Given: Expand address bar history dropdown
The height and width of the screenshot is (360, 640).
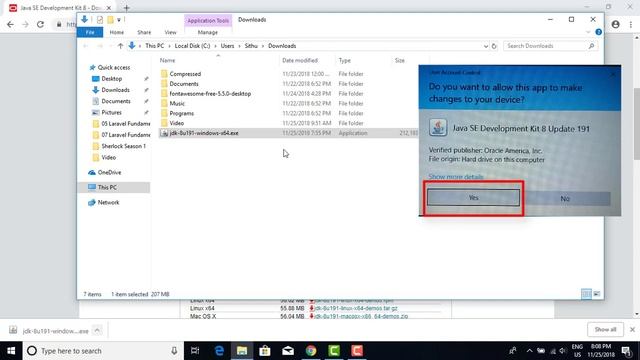Looking at the screenshot, I should tap(486, 46).
